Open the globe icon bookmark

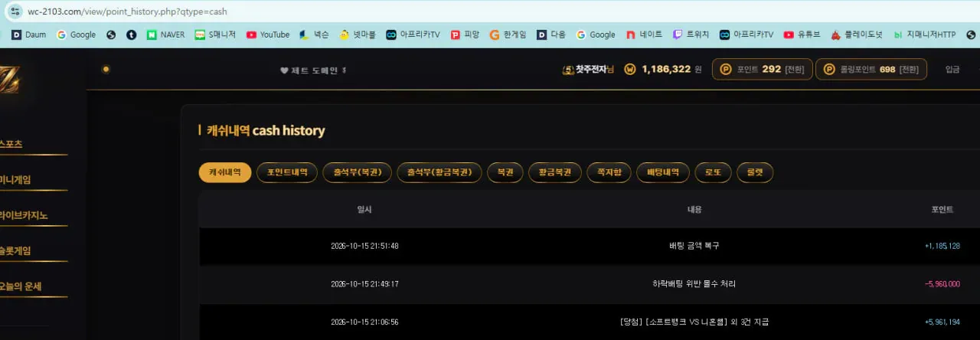(111, 34)
